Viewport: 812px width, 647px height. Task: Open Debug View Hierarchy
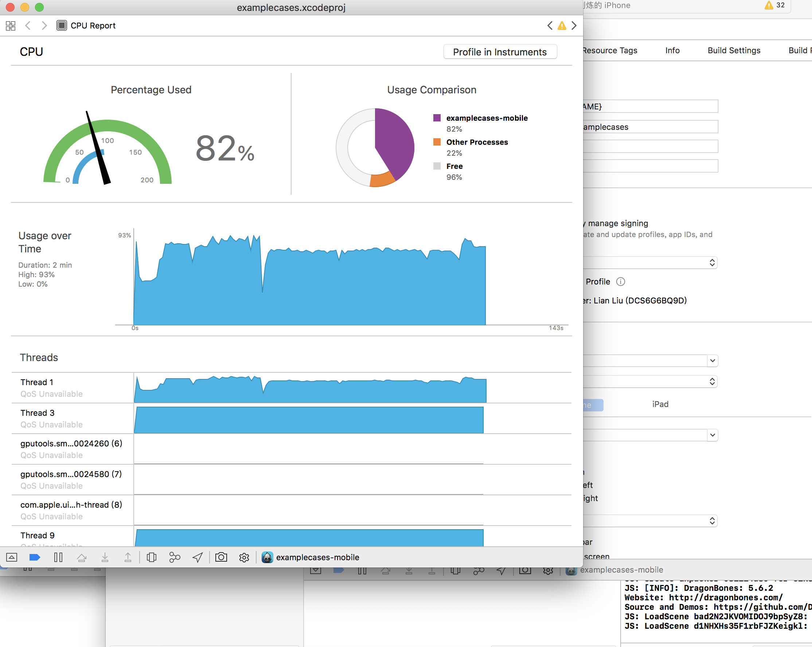[x=151, y=557]
